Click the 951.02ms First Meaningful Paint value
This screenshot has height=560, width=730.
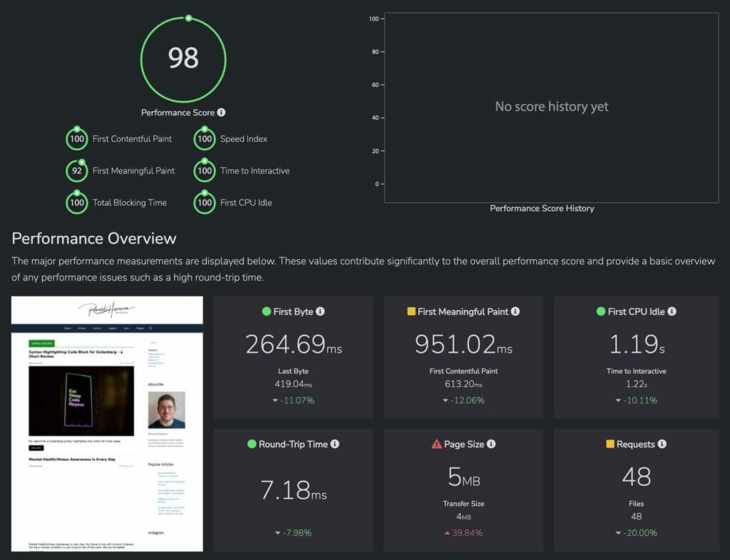point(463,344)
